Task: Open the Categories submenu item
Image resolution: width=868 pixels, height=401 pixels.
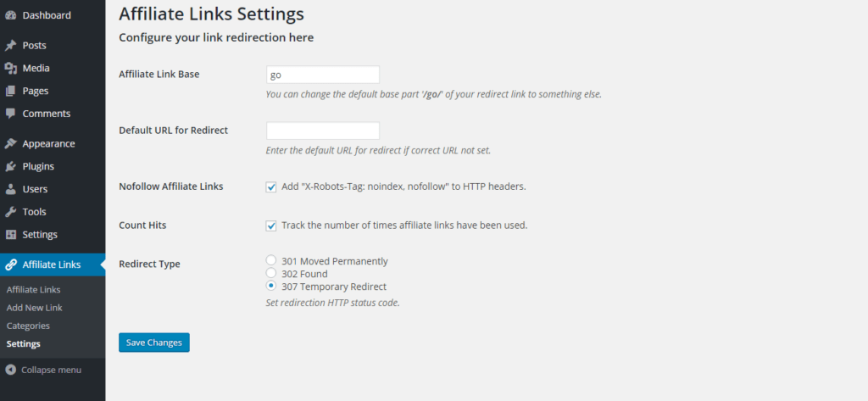Action: [x=28, y=326]
